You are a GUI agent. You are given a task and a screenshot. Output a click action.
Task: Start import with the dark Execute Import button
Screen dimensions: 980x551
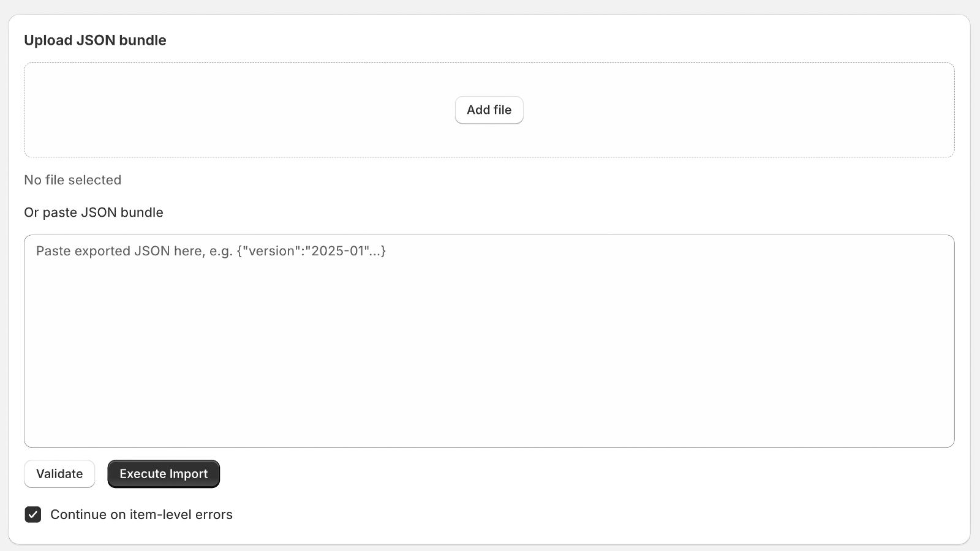pos(164,474)
